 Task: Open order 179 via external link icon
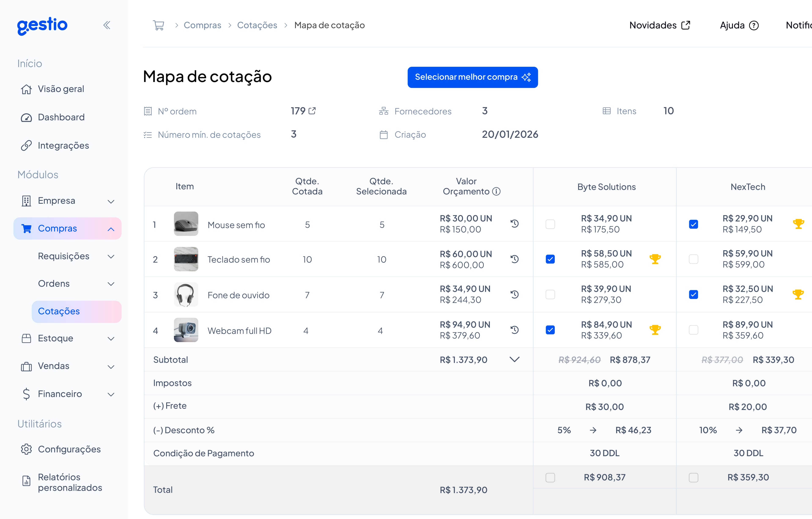[x=312, y=111]
